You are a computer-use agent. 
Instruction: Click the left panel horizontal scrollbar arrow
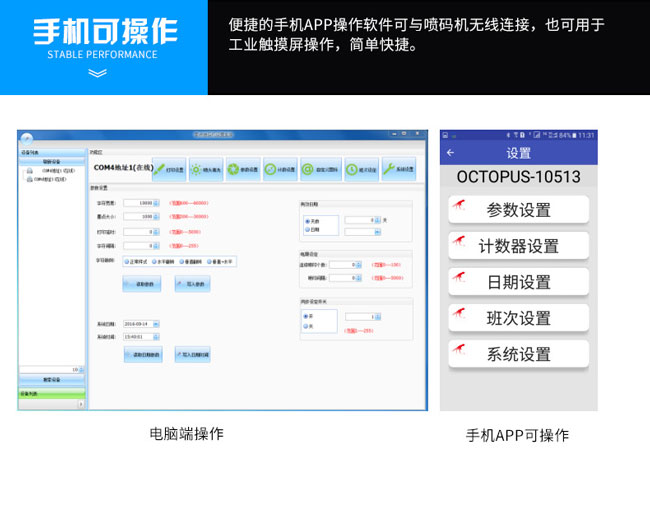(81, 405)
